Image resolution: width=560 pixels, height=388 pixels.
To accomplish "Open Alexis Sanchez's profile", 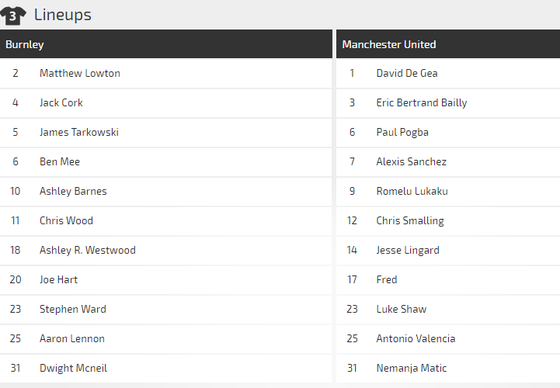I will pos(411,161).
